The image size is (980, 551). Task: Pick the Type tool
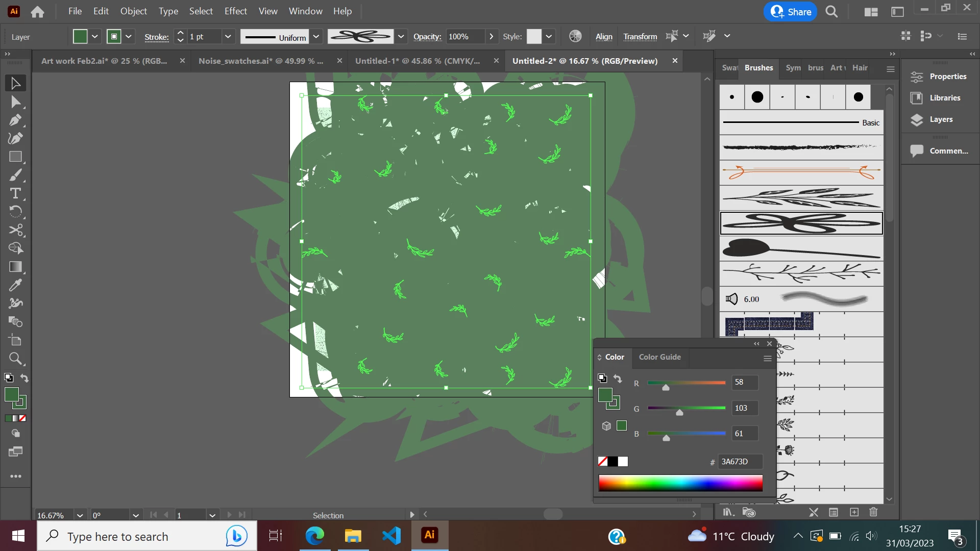point(15,193)
